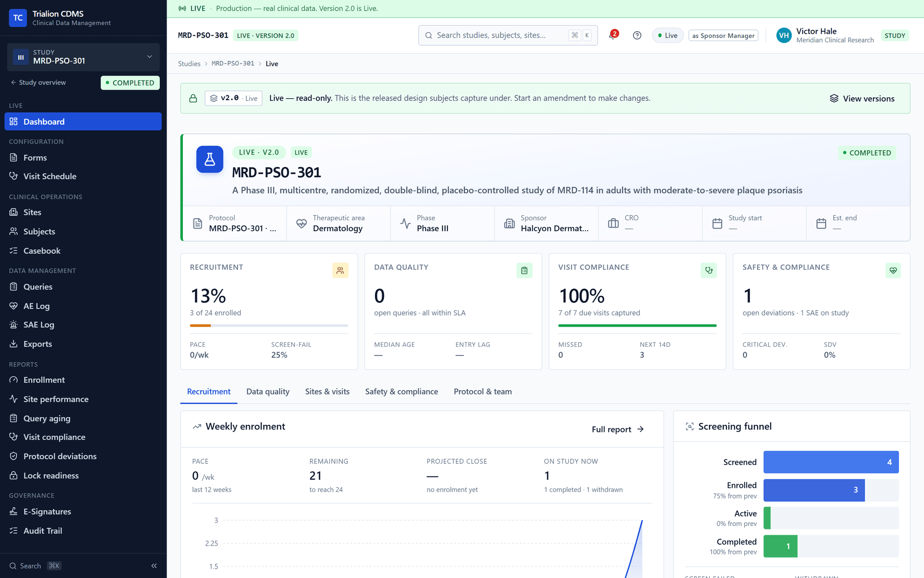The height and width of the screenshot is (578, 924).
Task: Toggle the Live environment pill in header
Action: (667, 35)
